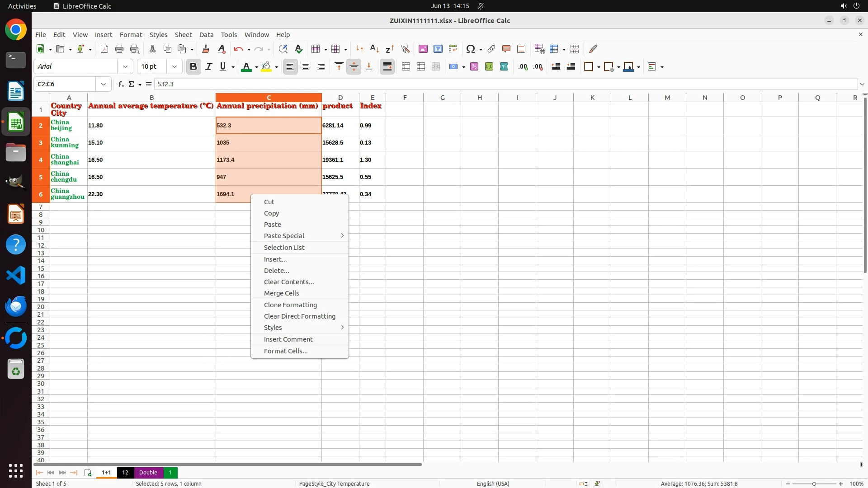Click the Sort Ascending toolbar icon
The width and height of the screenshot is (868, 488).
coord(374,49)
